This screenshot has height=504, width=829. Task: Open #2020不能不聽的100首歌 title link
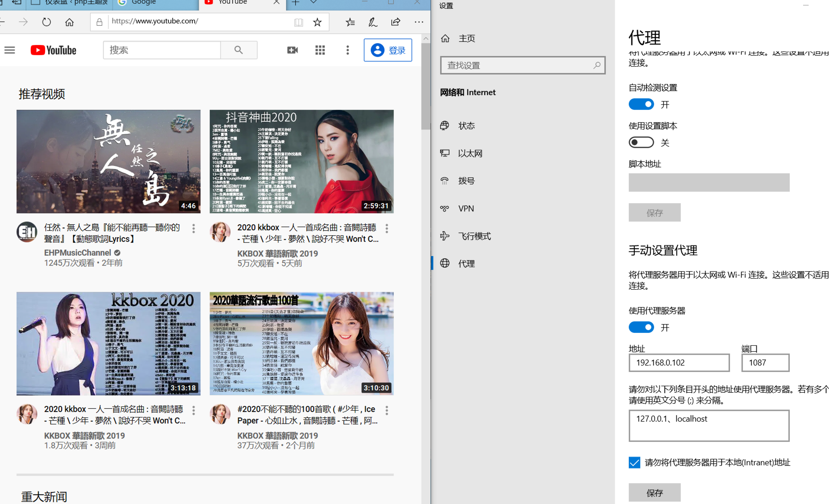pos(307,415)
